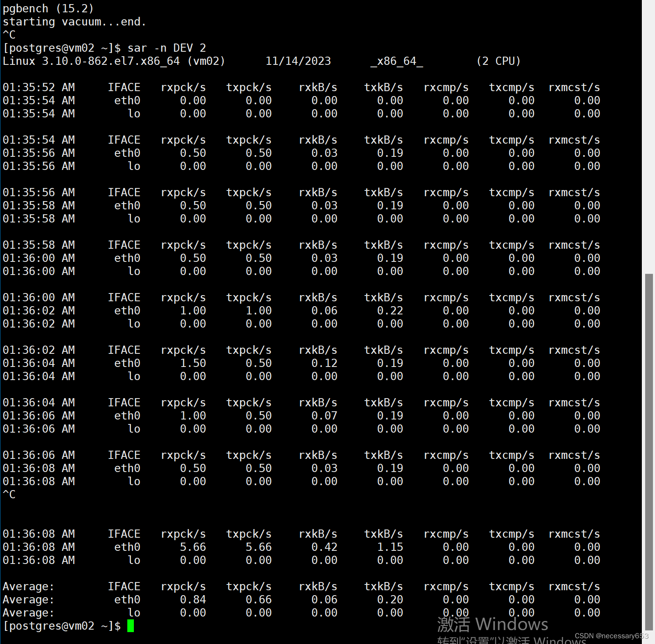Screen dimensions: 655x644
Task: Click rxkB/s value 0.42 for eth0
Action: click(x=324, y=547)
